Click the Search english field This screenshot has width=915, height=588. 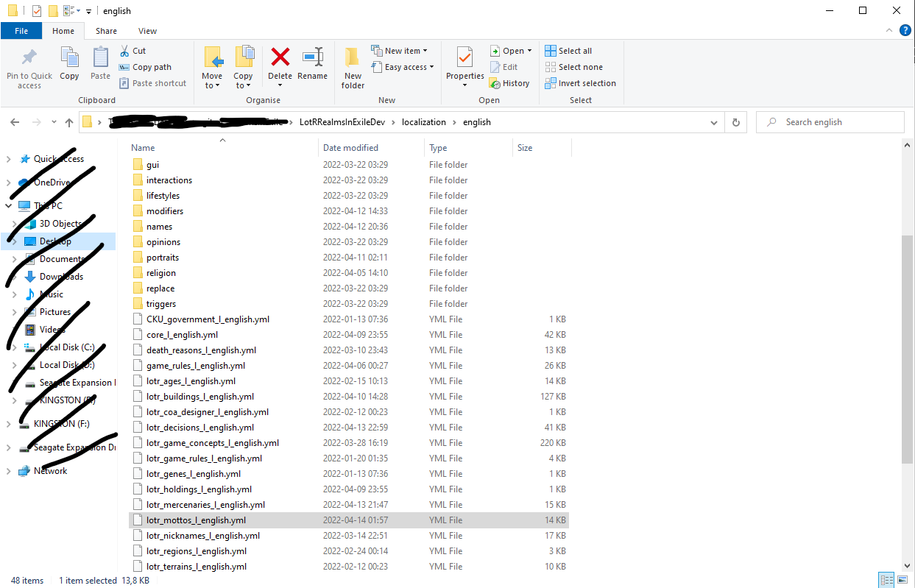click(x=830, y=122)
